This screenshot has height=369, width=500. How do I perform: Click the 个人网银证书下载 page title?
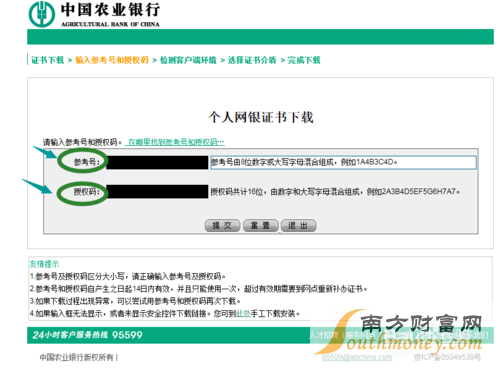click(261, 117)
